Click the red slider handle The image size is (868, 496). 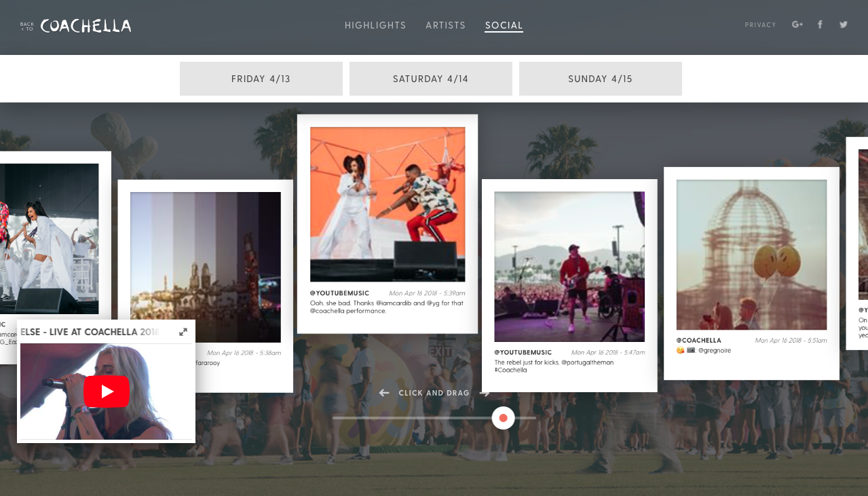pos(504,418)
